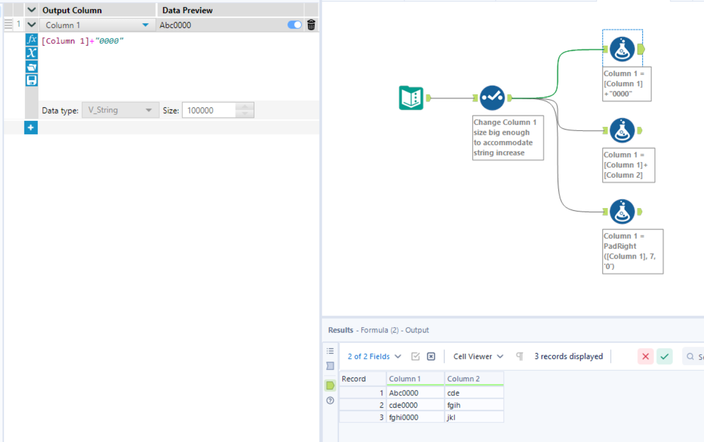Open the fx functions list icon
704x442 pixels.
point(31,40)
